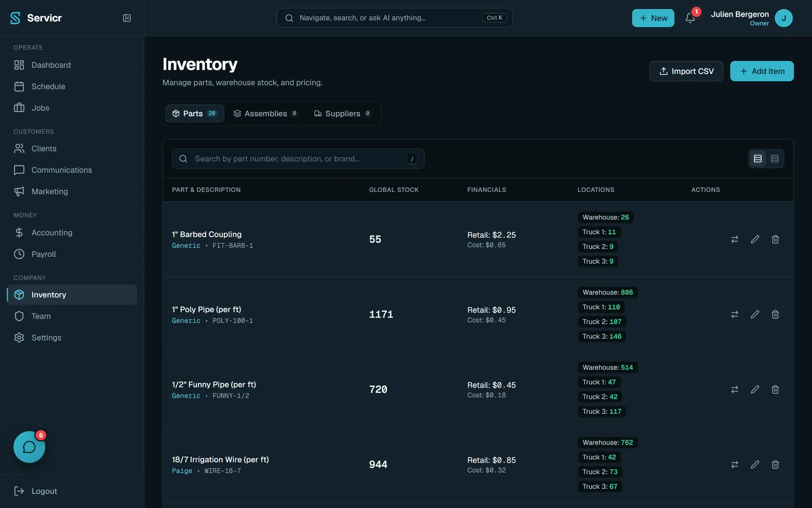Edit the 1" Barbed Coupling part
812x508 pixels.
tap(755, 239)
